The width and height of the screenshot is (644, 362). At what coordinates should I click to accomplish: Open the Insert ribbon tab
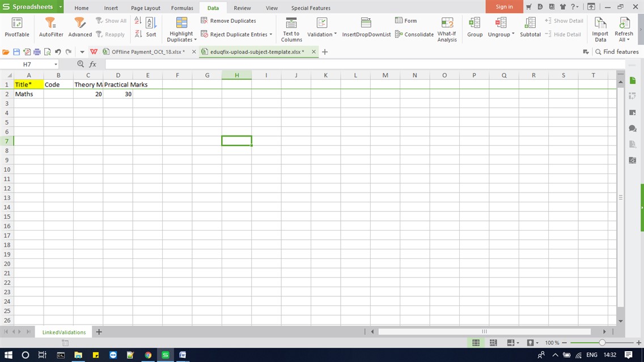[111, 8]
